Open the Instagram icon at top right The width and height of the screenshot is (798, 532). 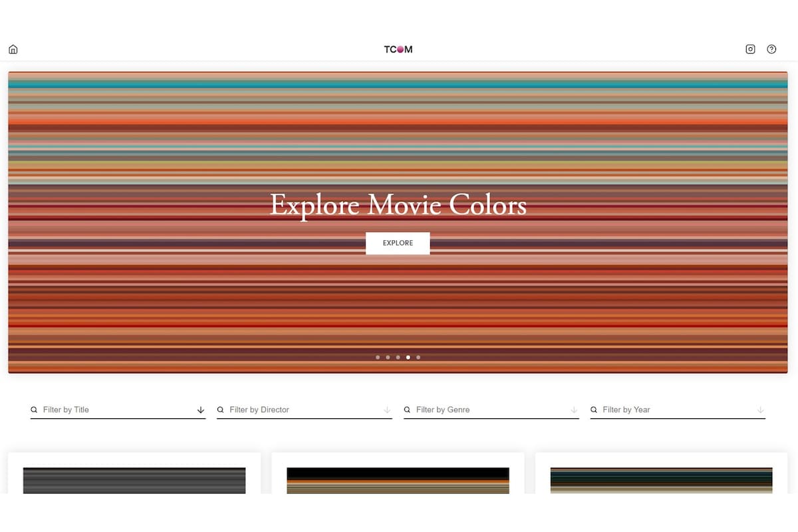point(750,49)
